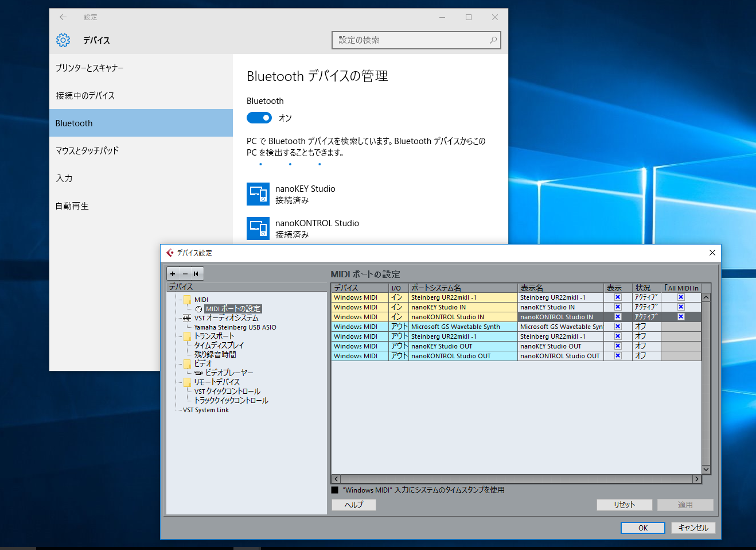Click the 表示名 cell nanoKONTROL Studio IN
The height and width of the screenshot is (550, 756).
(561, 317)
